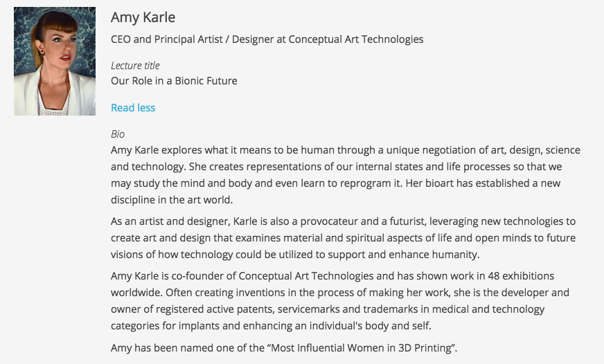Select the CEO and Principal Artist line
Viewport: 604px width, 364px height.
pyautogui.click(x=267, y=39)
